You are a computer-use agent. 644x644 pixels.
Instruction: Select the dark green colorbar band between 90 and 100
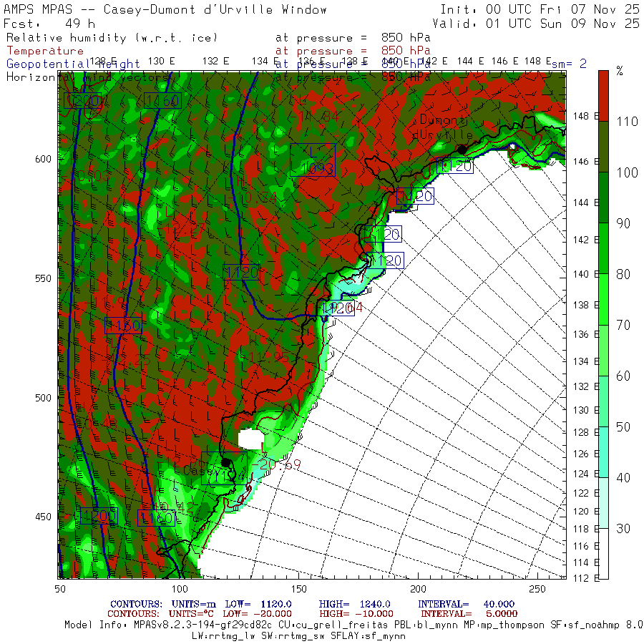tap(603, 197)
